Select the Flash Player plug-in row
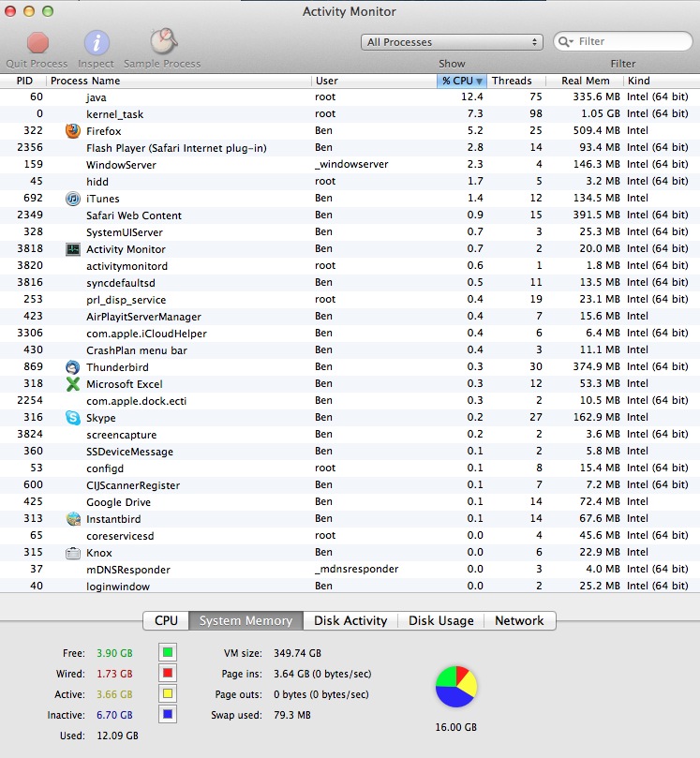 [x=350, y=147]
